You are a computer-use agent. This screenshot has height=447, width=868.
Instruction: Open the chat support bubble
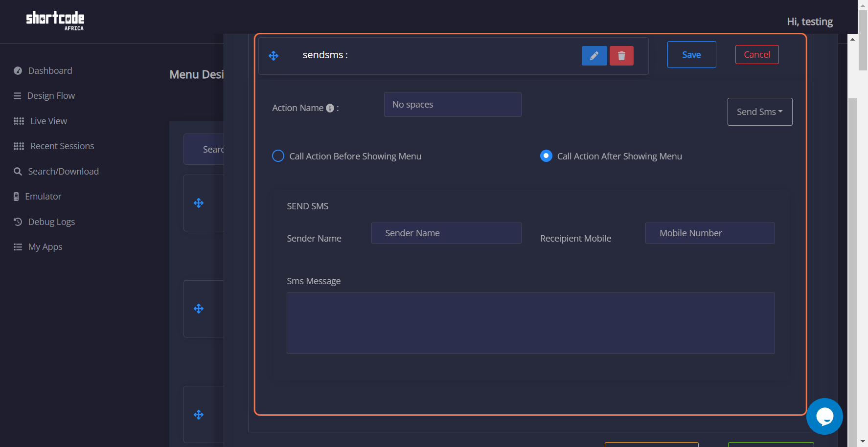pos(824,416)
